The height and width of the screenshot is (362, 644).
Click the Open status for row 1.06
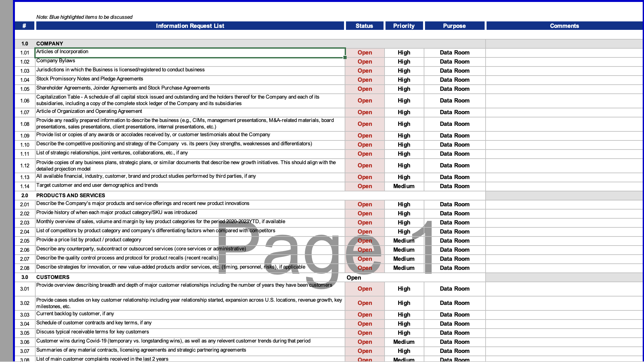[365, 101]
